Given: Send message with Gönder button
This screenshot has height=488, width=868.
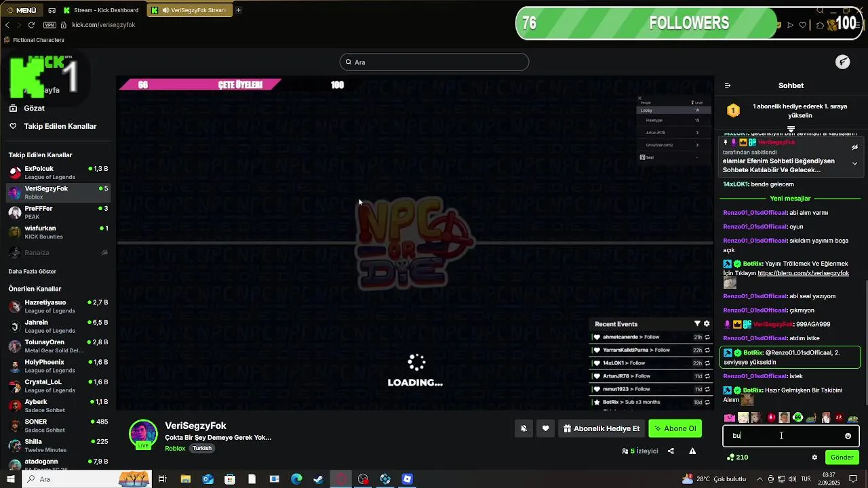Looking at the screenshot, I should (842, 457).
